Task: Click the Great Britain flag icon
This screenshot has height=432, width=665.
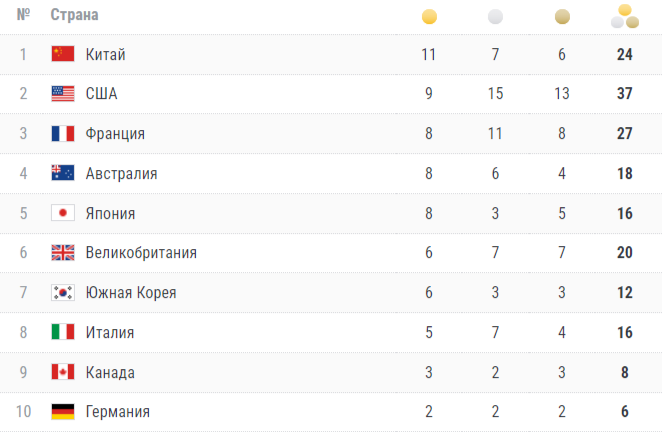Action: [63, 253]
